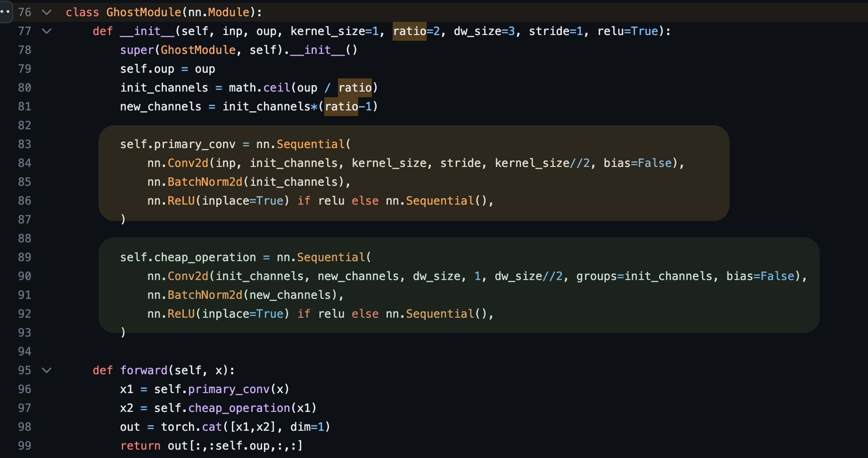
Task: Collapse the forward method on line 95
Action: click(x=46, y=370)
